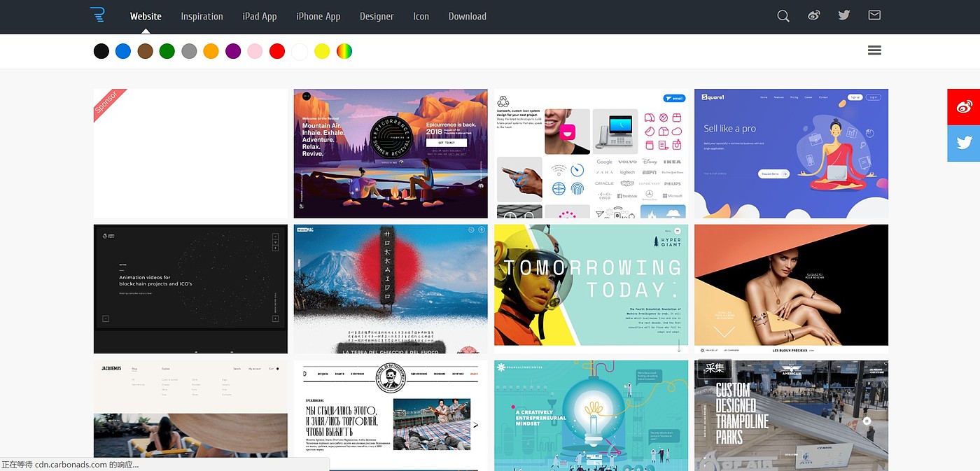980x471 pixels.
Task: Filter by orange color swatch
Action: click(x=211, y=51)
